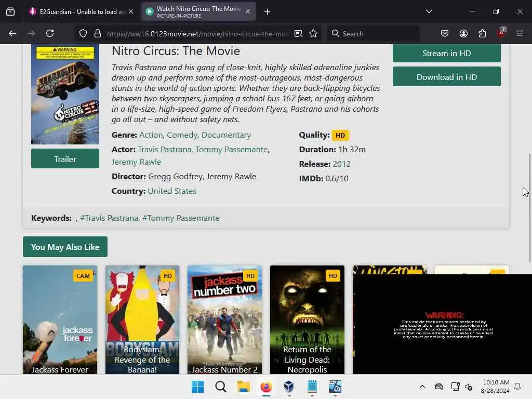Bookmark this page with the star
The width and height of the screenshot is (532, 399).
pyautogui.click(x=313, y=34)
